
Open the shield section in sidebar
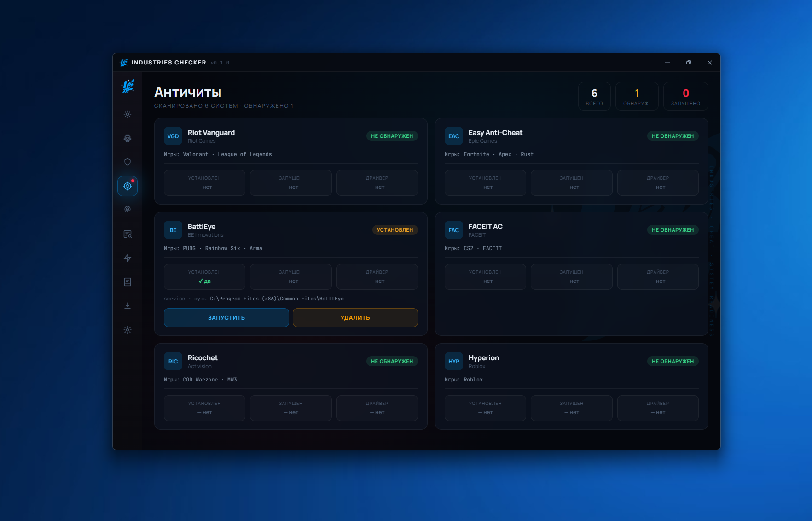(128, 162)
